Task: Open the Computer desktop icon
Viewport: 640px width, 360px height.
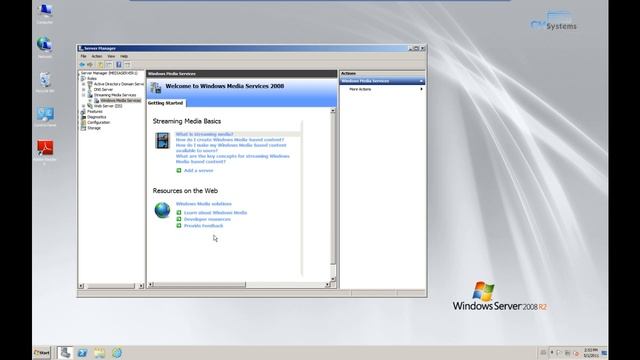Action: point(45,11)
